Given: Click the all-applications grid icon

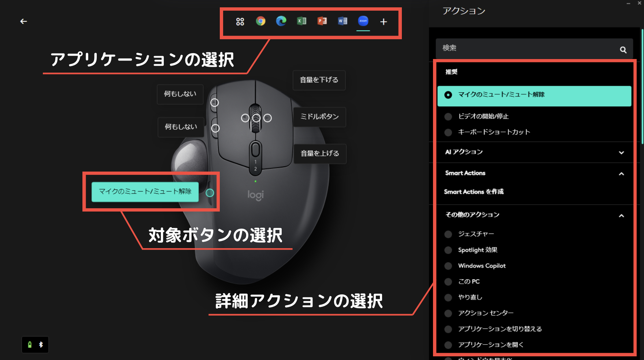Looking at the screenshot, I should (x=240, y=22).
